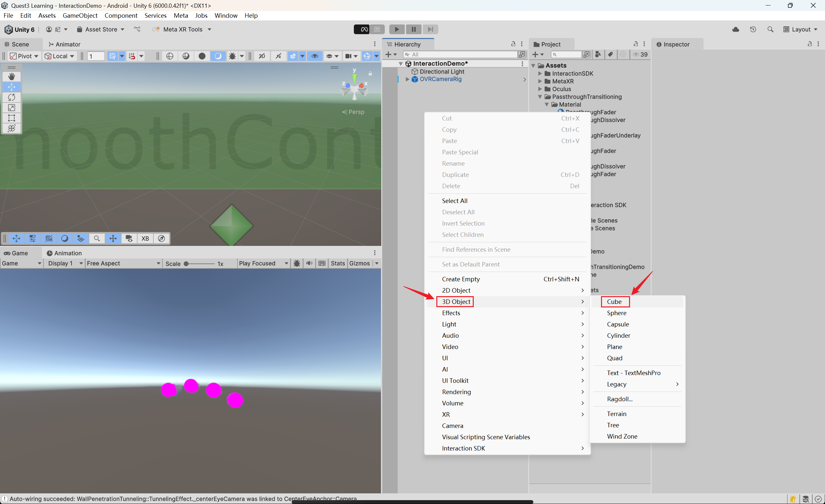Image resolution: width=825 pixels, height=504 pixels.
Task: Select the Scale tool
Action: click(11, 108)
